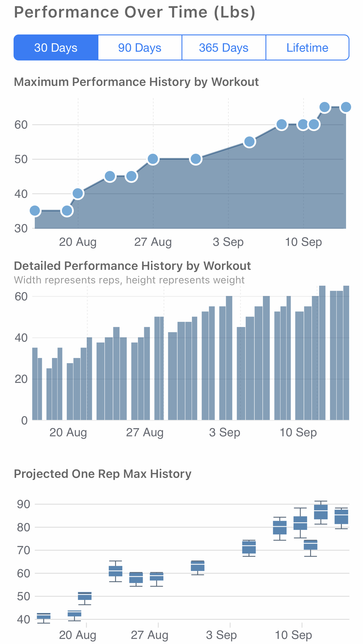This screenshot has height=644, width=363.
Task: Select the Lifetime range tab
Action: (307, 47)
